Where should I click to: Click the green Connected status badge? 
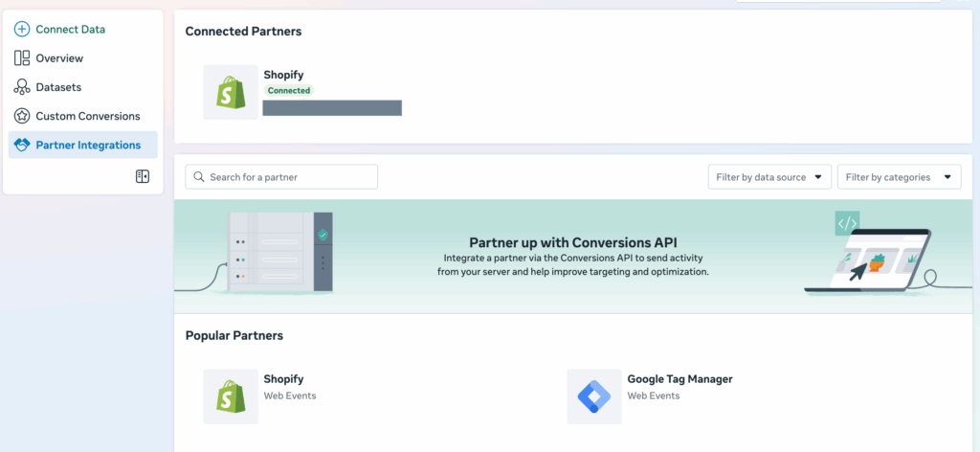289,91
